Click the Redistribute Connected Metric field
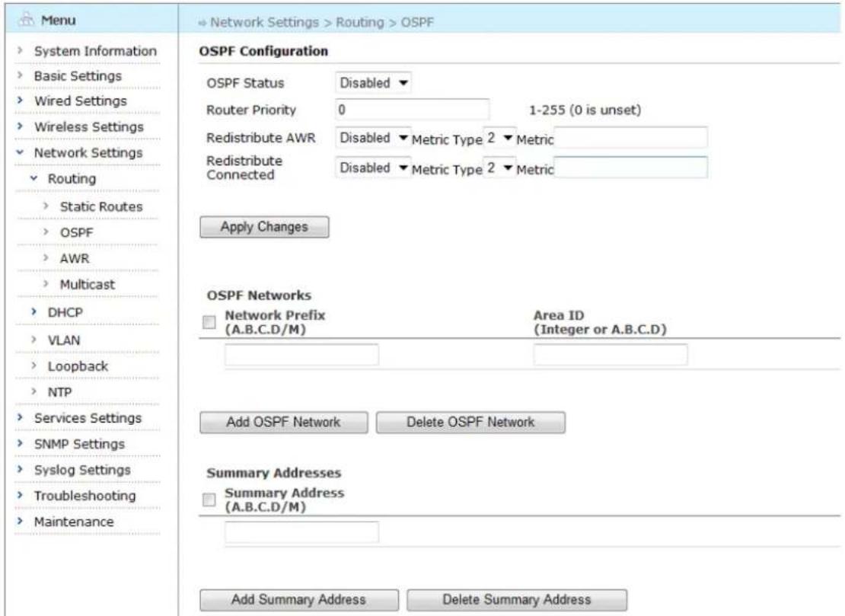845x616 pixels. click(x=630, y=168)
